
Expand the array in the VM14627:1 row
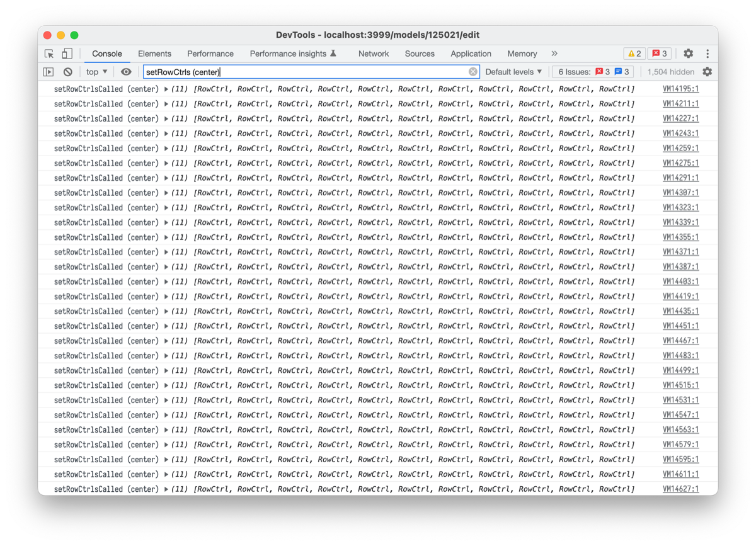166,489
